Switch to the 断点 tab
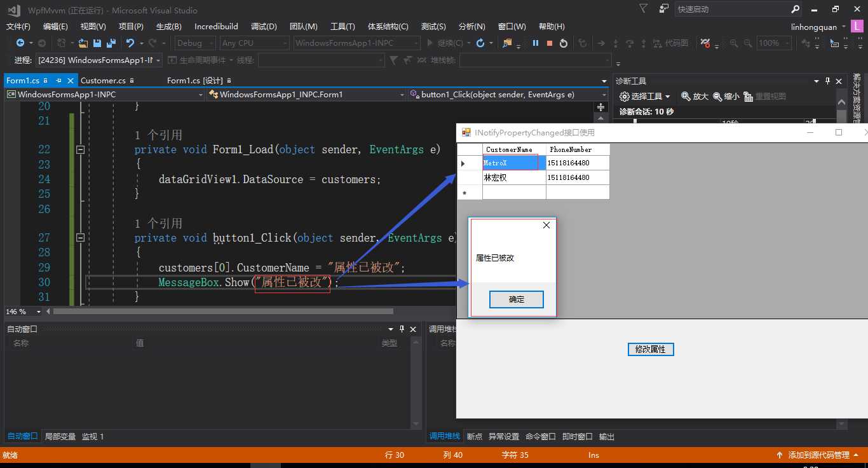 475,436
